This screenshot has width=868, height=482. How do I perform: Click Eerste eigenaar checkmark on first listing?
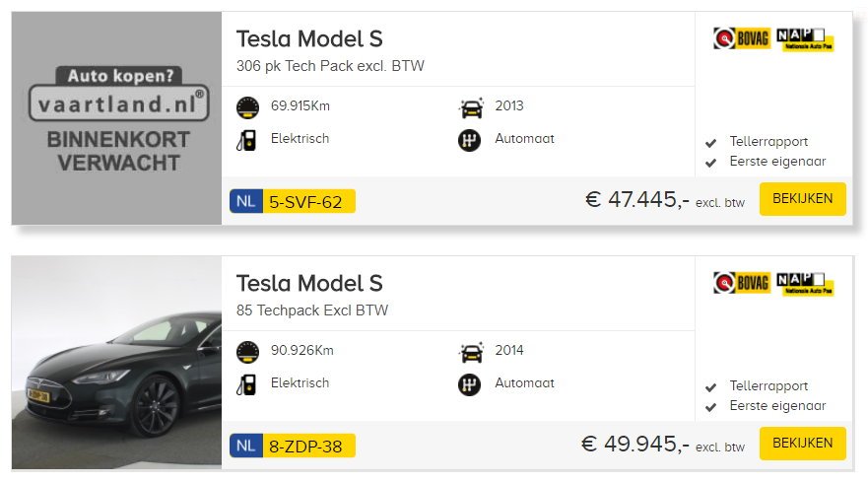pyautogui.click(x=710, y=163)
